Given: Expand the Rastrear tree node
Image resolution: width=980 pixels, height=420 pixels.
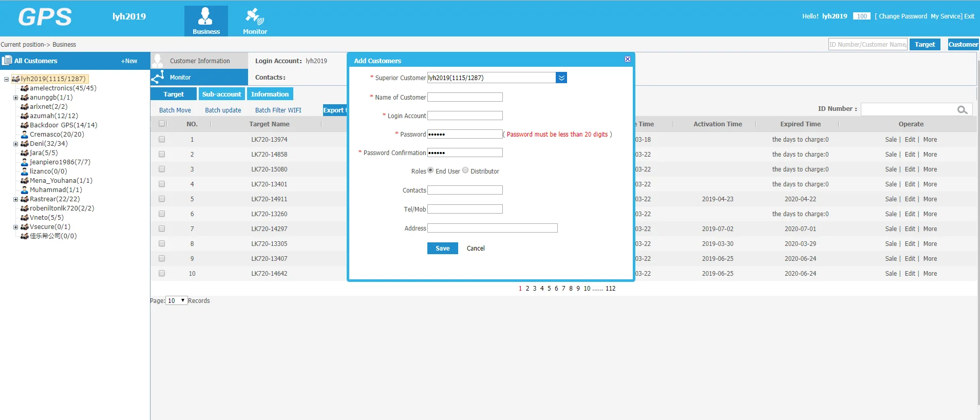Looking at the screenshot, I should coord(15,199).
